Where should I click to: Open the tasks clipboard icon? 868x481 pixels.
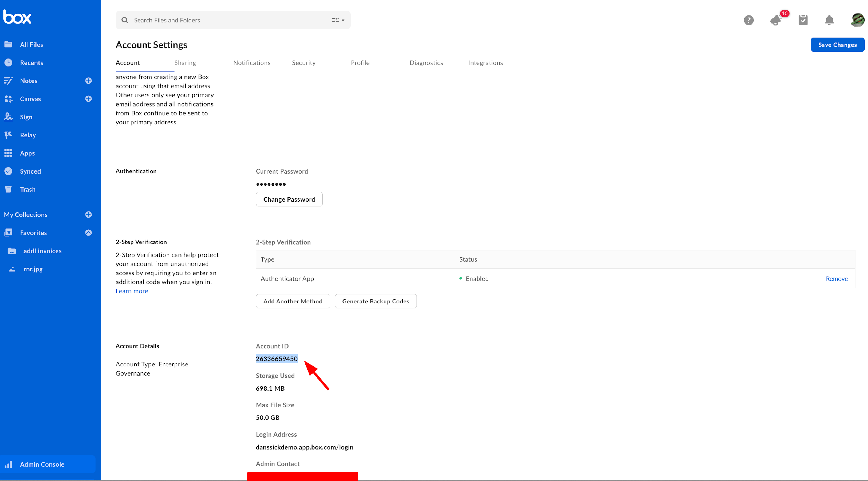[803, 20]
